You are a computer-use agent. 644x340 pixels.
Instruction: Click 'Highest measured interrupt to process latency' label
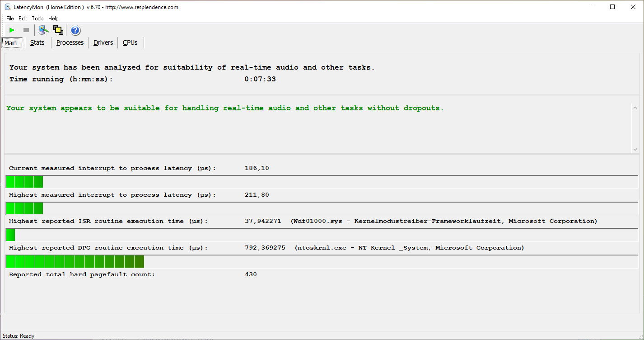click(112, 195)
